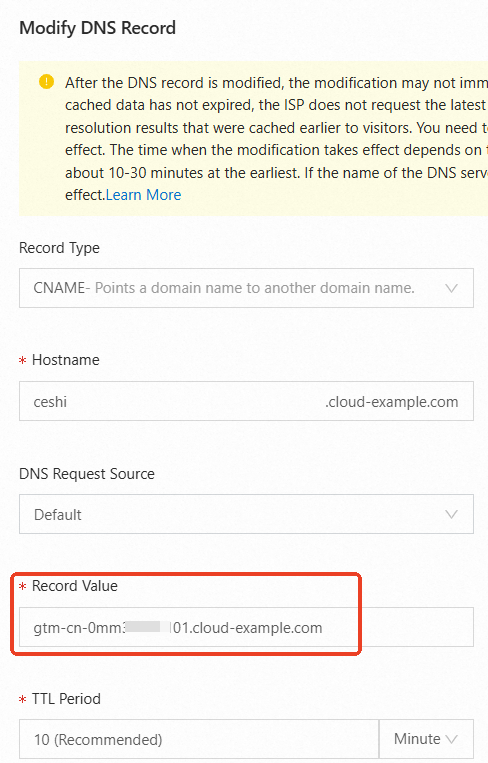Click the red asterisk beside Hostname

click(22, 361)
